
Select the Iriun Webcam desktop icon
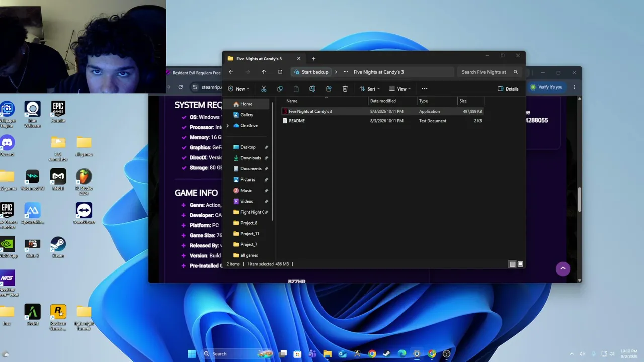pos(32,115)
